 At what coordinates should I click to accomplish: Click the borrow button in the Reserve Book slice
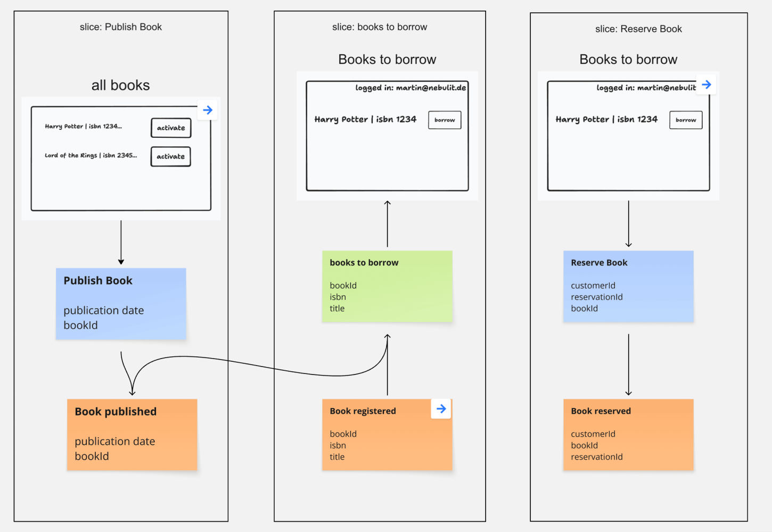(x=686, y=120)
